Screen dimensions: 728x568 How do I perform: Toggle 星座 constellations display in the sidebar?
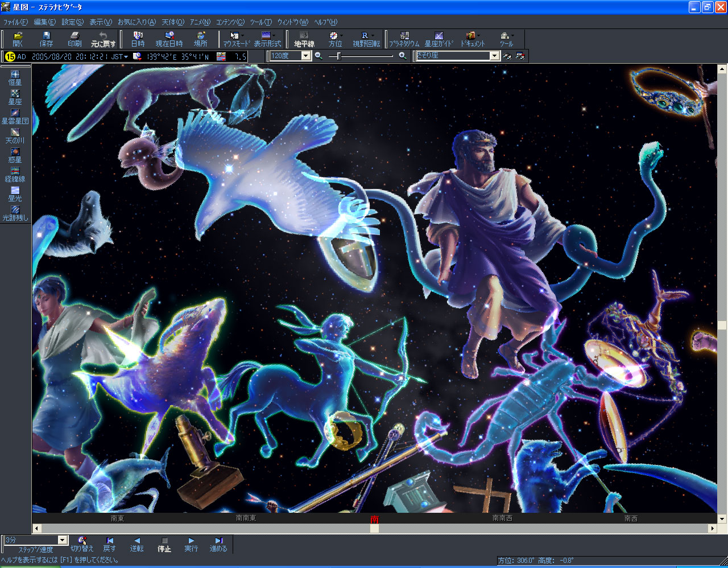(x=15, y=97)
